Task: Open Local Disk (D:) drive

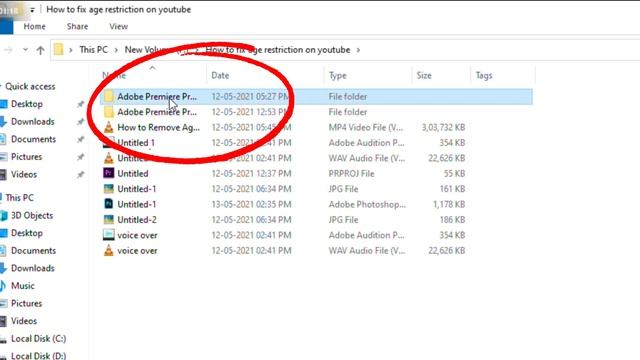Action: pyautogui.click(x=38, y=356)
